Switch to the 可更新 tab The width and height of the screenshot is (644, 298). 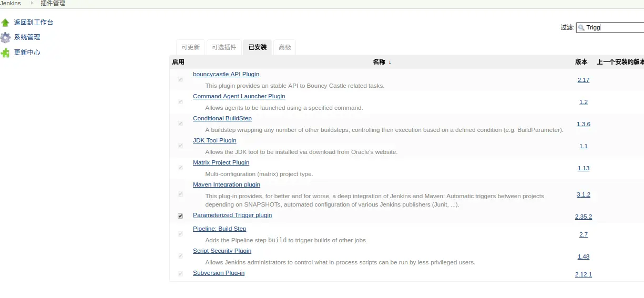tap(190, 47)
